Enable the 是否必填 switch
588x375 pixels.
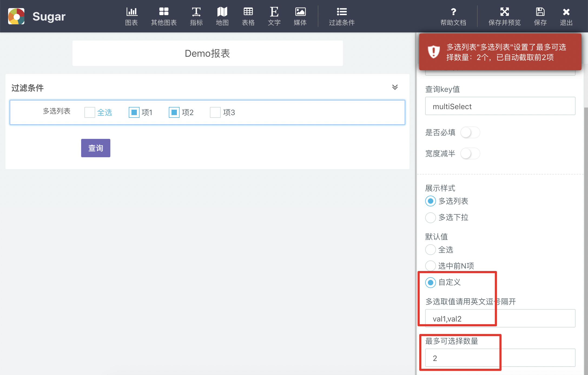pyautogui.click(x=470, y=133)
